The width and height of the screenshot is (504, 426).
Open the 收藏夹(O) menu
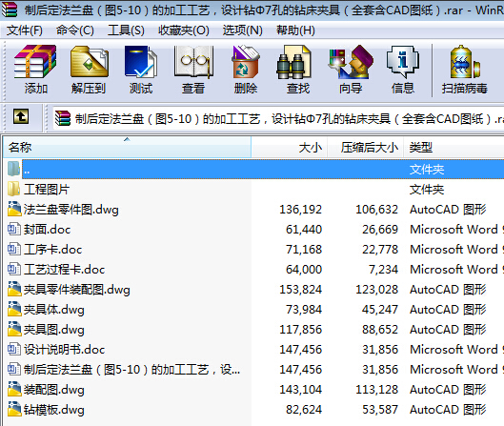tap(184, 30)
